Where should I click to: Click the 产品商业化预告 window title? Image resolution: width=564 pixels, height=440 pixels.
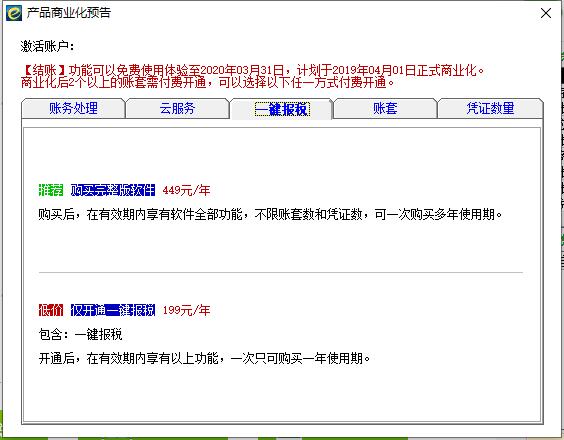[69, 13]
